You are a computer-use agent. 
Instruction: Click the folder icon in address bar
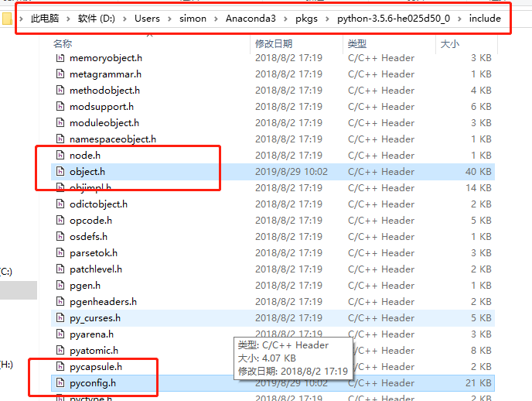pos(7,19)
